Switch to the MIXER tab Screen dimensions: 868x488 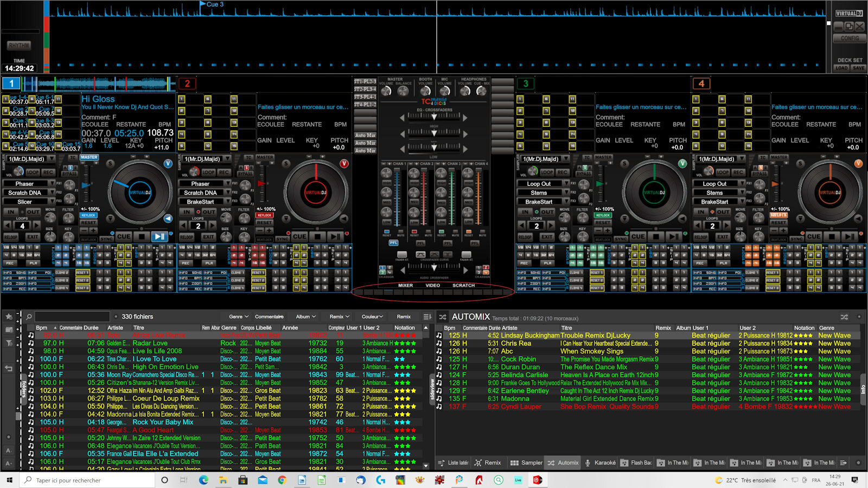coord(405,285)
